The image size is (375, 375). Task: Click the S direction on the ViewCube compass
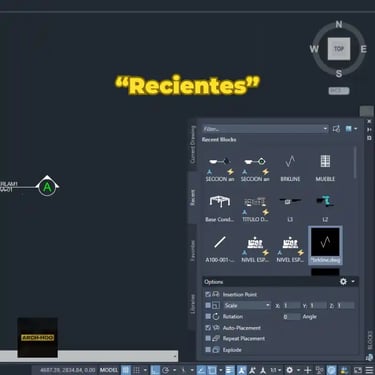(x=339, y=74)
